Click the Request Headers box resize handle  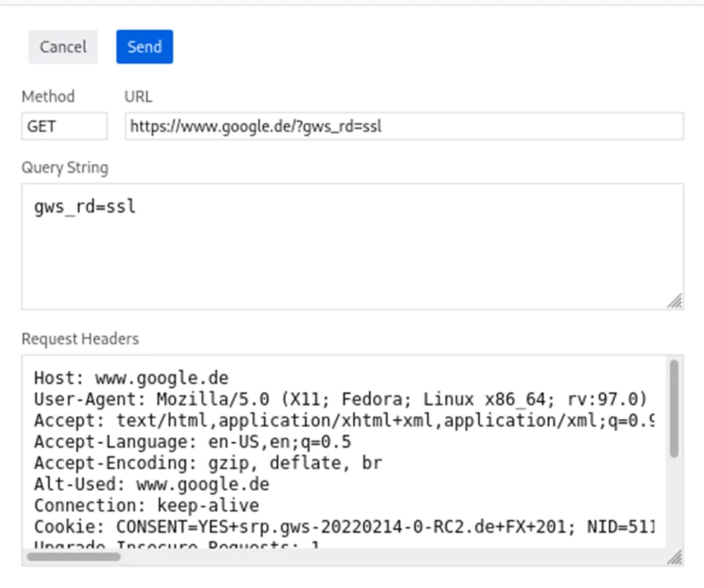(674, 557)
